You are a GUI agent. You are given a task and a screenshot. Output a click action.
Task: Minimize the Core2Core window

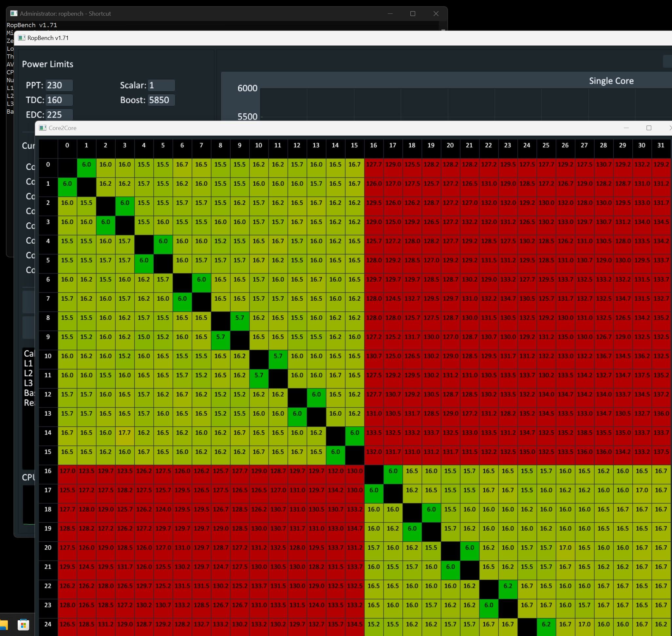(626, 128)
